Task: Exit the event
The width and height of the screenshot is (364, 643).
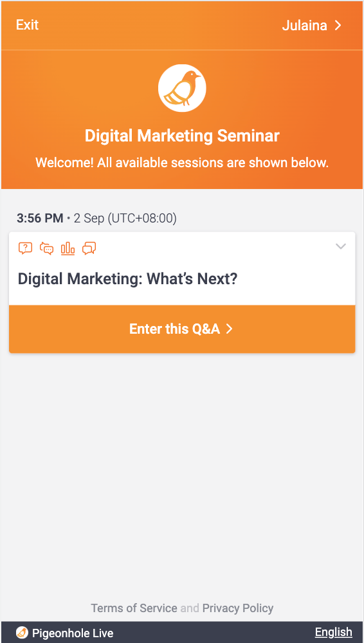Action: (27, 25)
